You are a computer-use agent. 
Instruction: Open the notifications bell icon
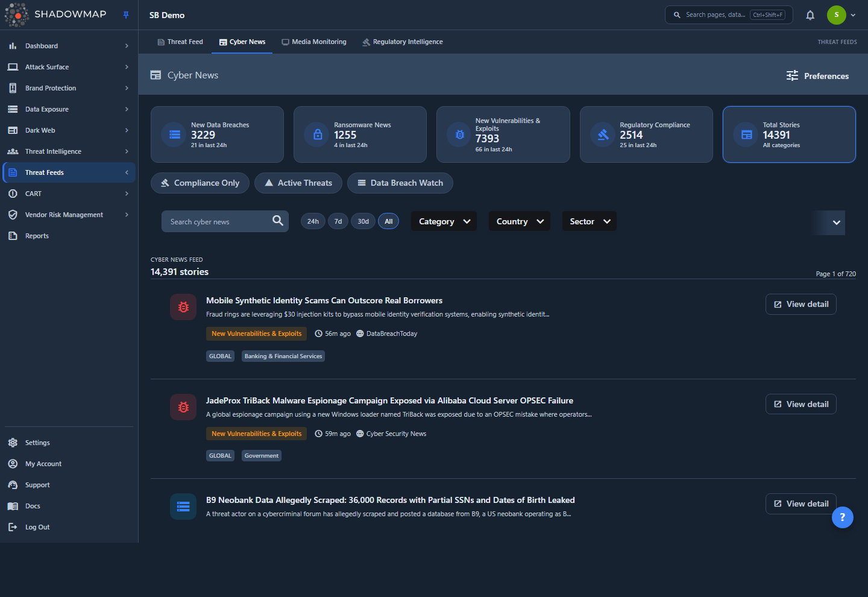(x=810, y=15)
